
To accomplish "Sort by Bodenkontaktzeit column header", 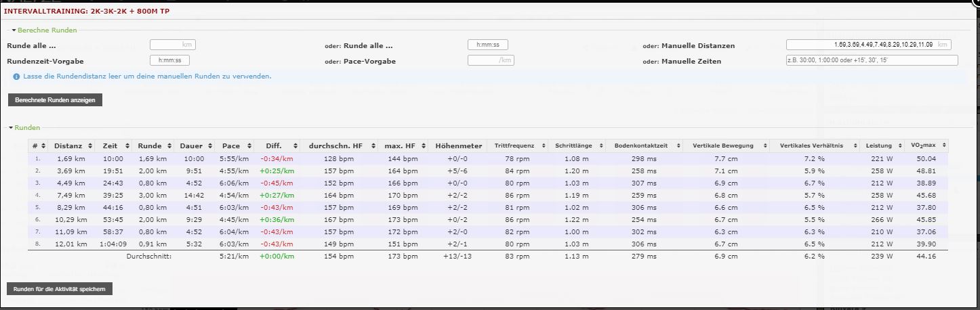I will coord(640,146).
